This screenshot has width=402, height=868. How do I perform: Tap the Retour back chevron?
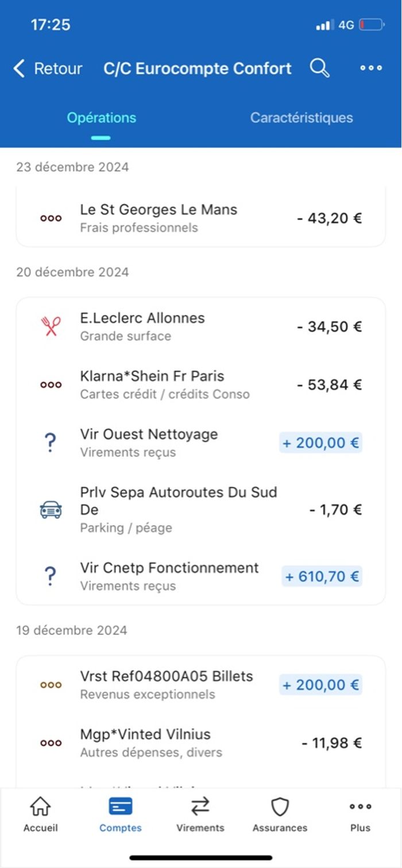[x=20, y=69]
